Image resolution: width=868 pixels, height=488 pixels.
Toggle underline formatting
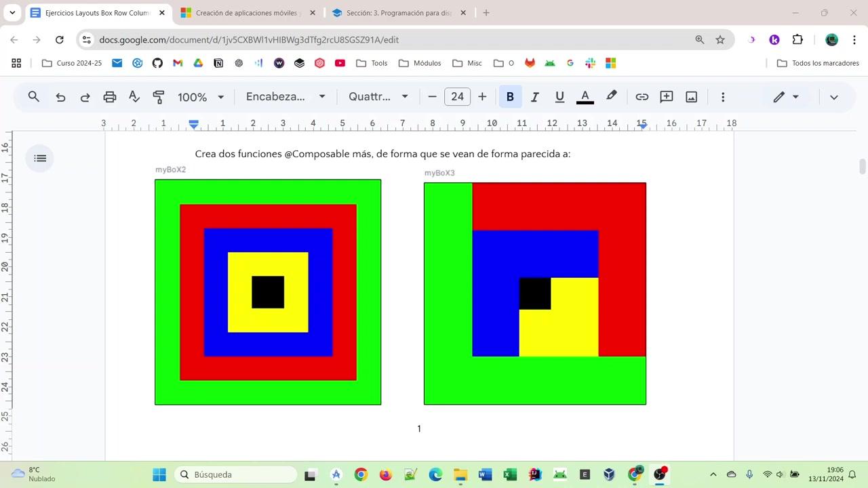[559, 97]
